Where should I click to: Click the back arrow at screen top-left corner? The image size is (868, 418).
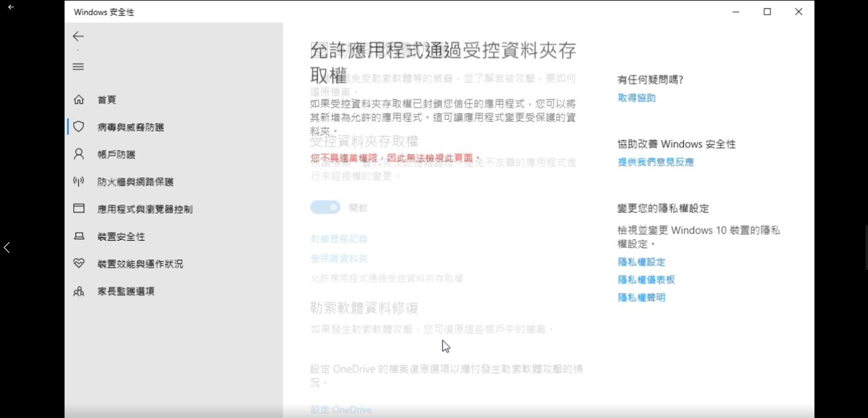click(11, 7)
